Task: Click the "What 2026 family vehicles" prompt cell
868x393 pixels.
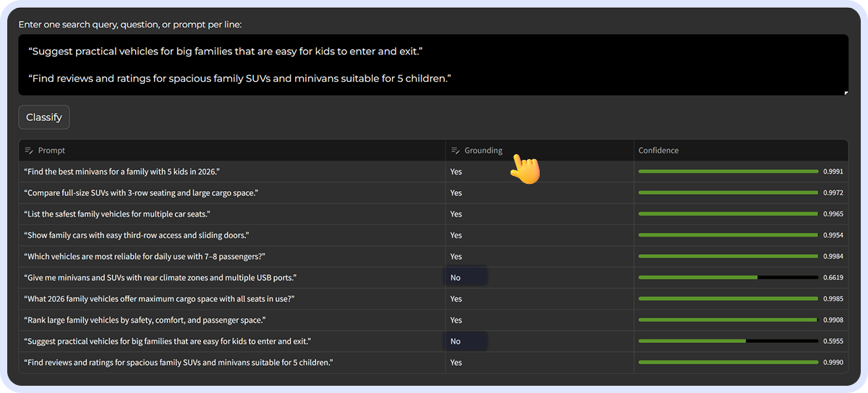Action: pos(159,298)
